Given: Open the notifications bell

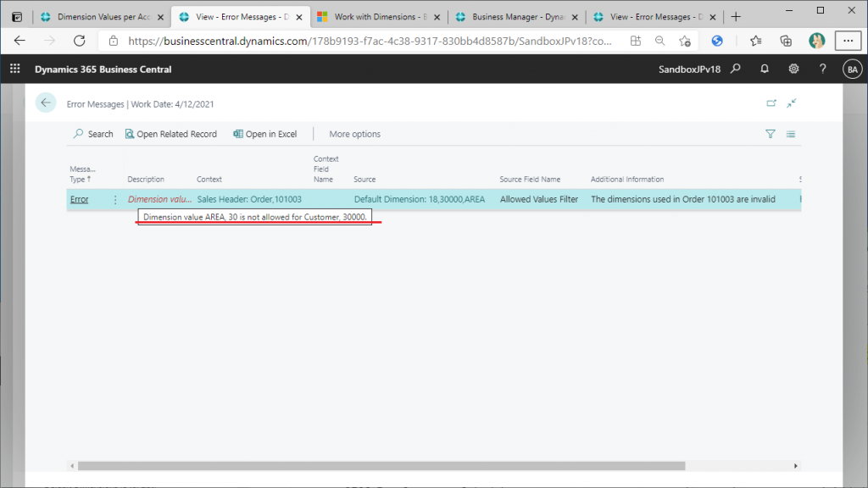Looking at the screenshot, I should [x=765, y=69].
